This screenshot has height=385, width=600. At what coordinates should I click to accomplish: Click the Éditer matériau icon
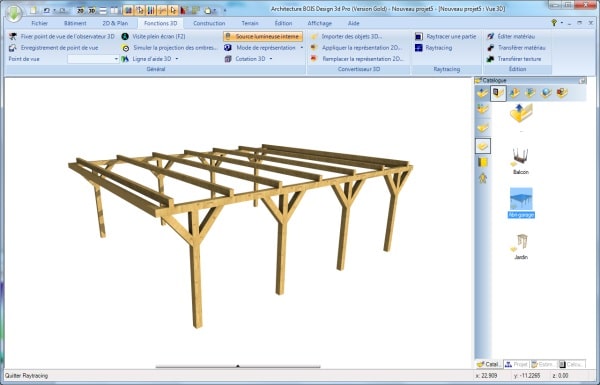click(x=491, y=36)
